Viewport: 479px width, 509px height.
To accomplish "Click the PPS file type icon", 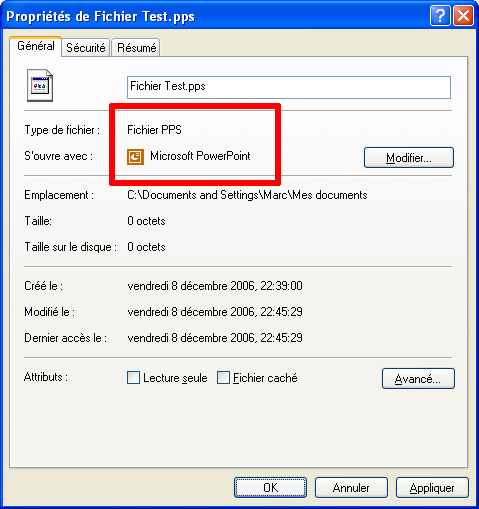I will (40, 85).
